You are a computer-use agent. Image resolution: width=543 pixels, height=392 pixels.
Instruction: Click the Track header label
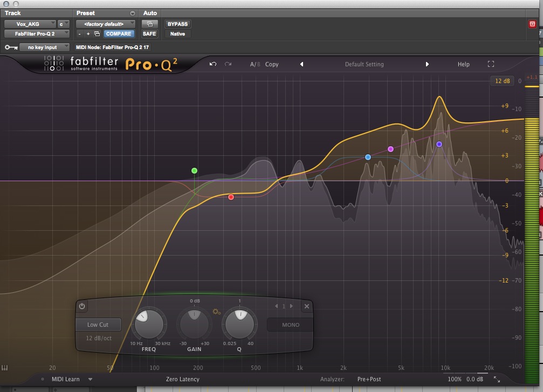click(x=12, y=13)
